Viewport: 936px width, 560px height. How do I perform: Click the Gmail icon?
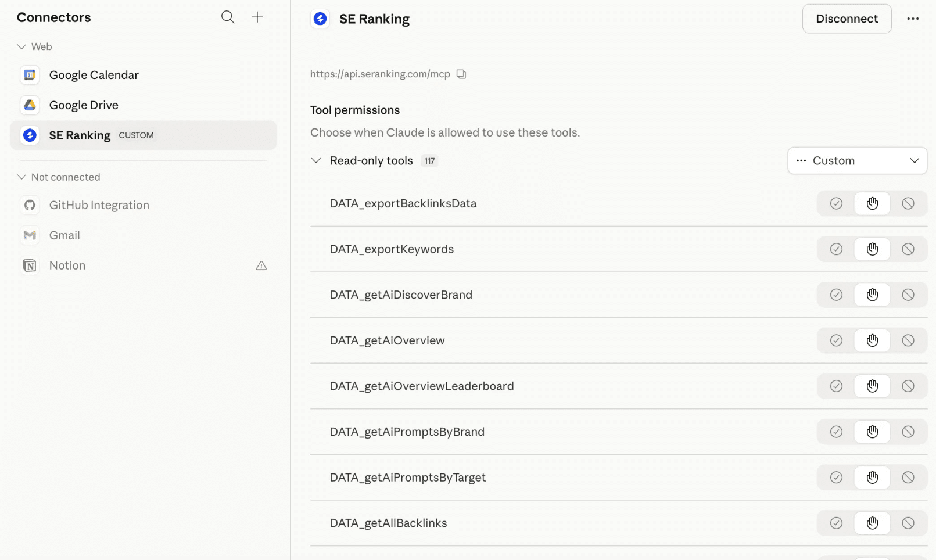pos(30,235)
